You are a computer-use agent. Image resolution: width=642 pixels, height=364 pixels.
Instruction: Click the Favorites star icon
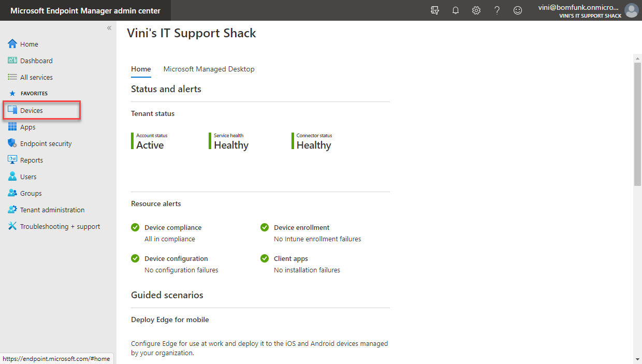(x=12, y=94)
